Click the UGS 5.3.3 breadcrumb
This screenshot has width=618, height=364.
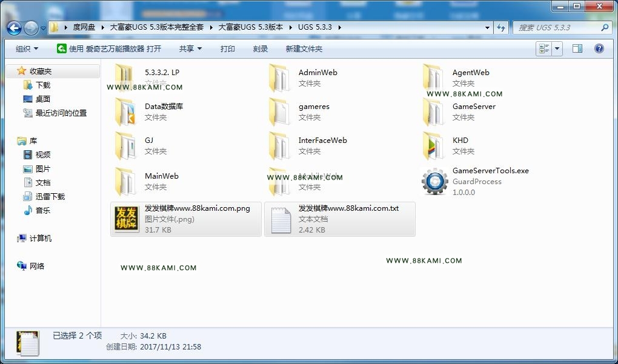315,28
